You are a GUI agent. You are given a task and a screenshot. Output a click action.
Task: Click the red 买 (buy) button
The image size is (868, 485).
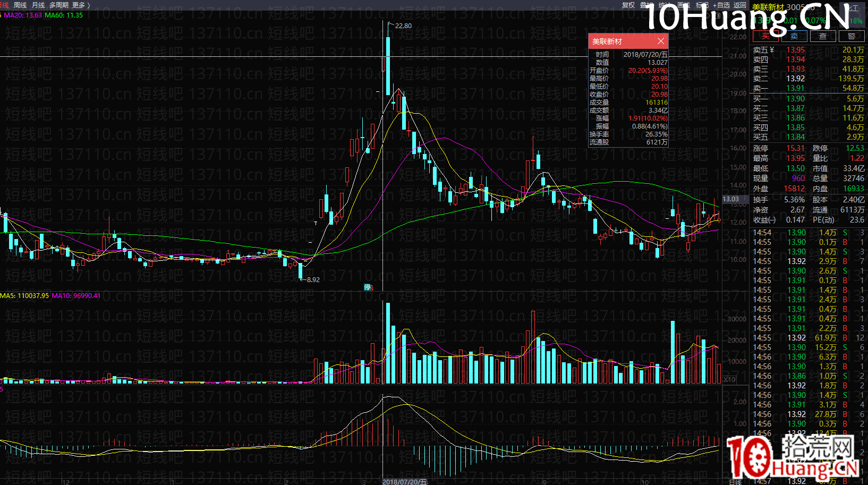tap(765, 36)
